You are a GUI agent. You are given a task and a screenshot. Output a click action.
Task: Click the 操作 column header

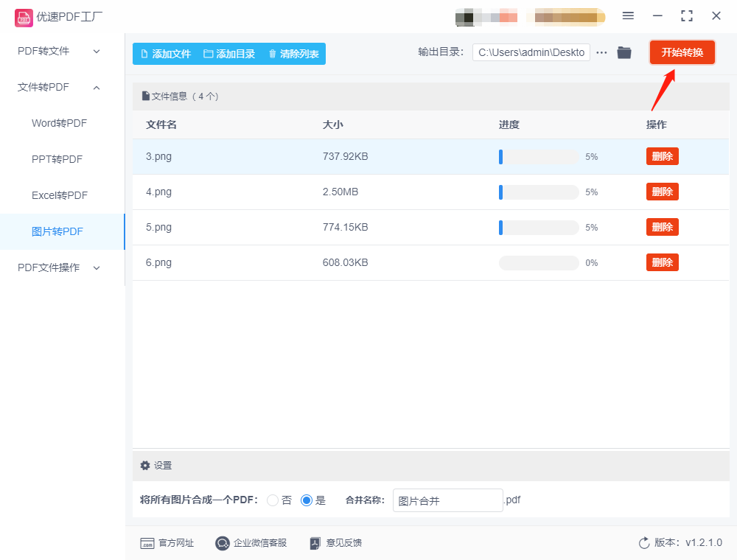point(656,125)
